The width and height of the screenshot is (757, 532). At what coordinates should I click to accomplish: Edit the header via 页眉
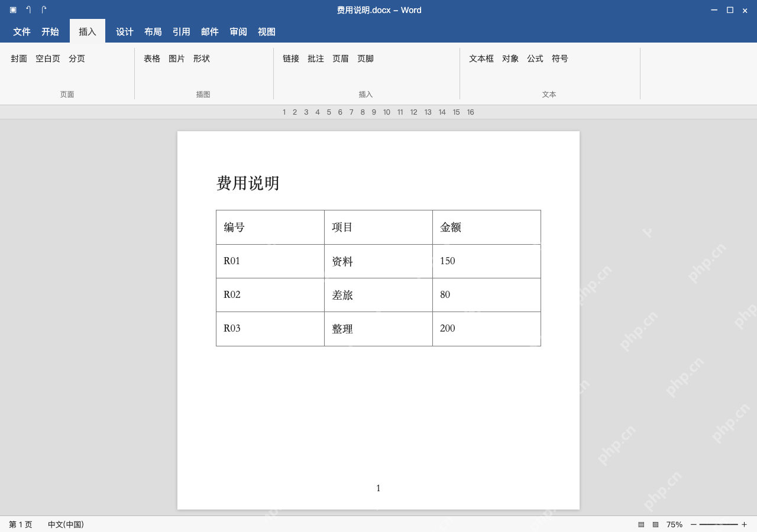pyautogui.click(x=341, y=59)
